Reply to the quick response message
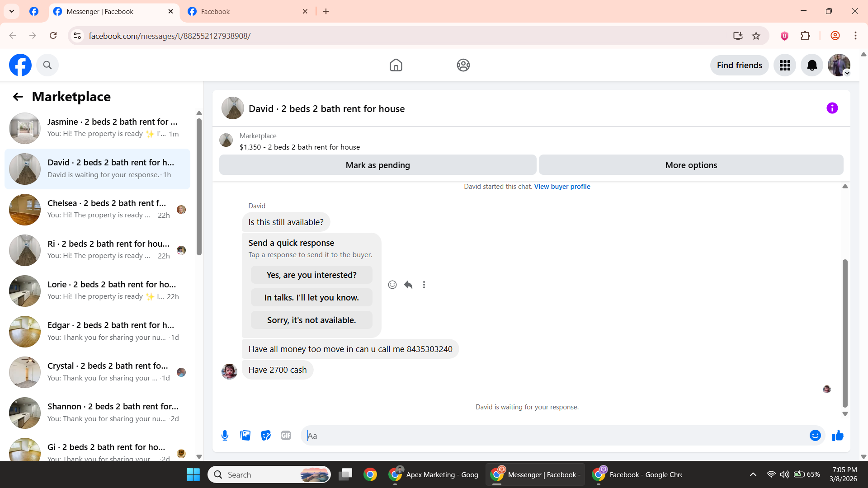 coord(408,285)
